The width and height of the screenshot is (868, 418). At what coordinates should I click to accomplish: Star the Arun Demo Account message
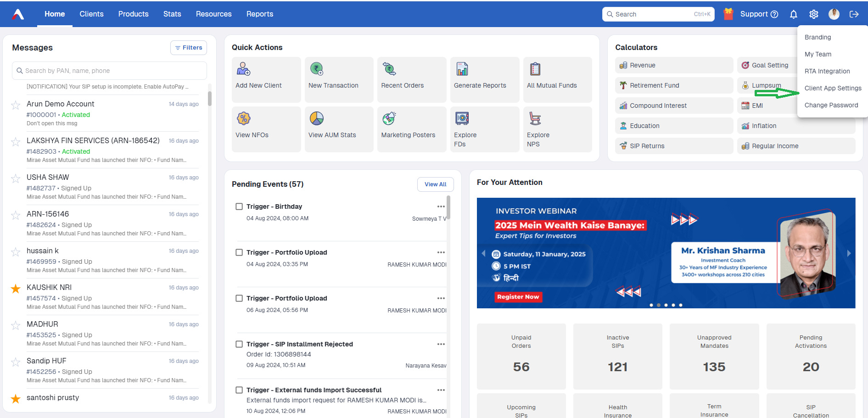point(16,105)
